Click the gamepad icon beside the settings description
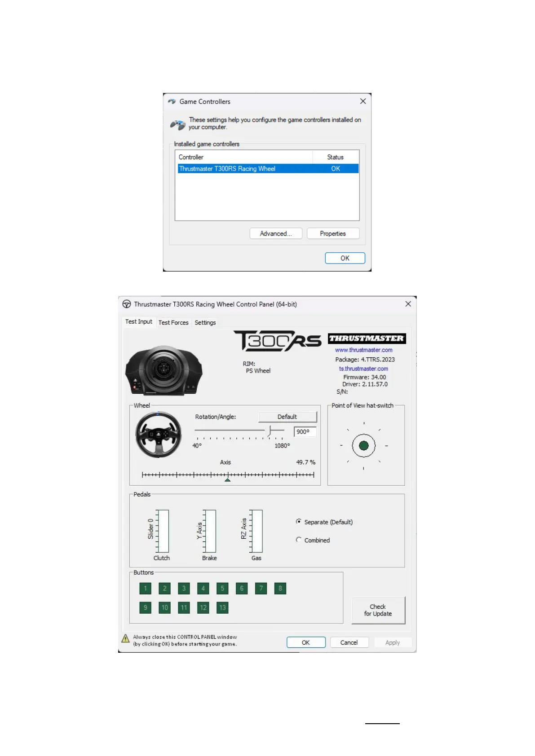Viewport: 535px width, 756px height. tap(178, 124)
